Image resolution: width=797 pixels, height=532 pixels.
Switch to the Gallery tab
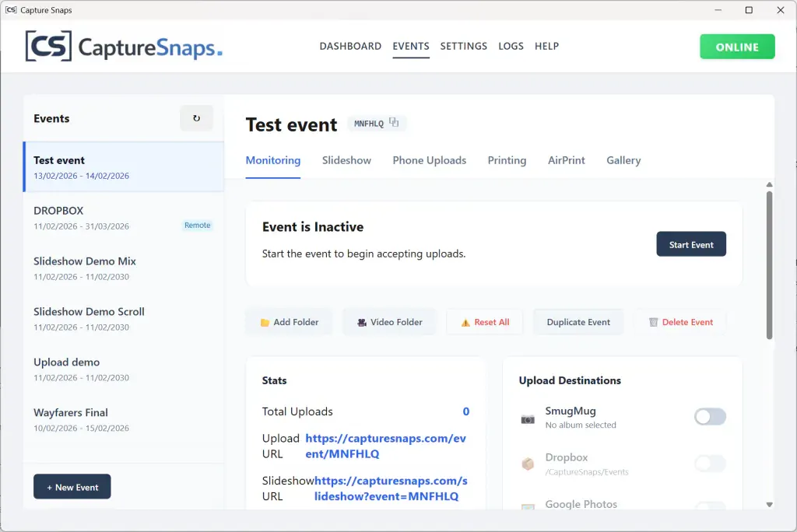coord(623,160)
